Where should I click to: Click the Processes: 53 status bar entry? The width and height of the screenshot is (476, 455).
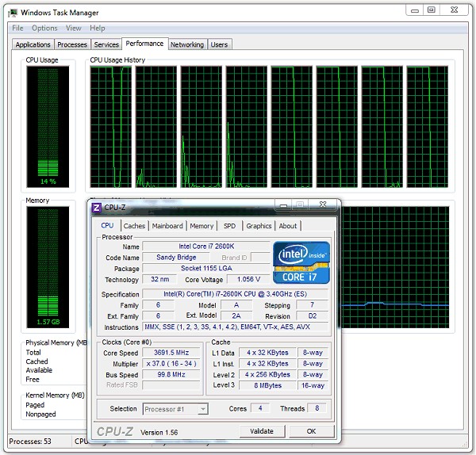(x=30, y=442)
